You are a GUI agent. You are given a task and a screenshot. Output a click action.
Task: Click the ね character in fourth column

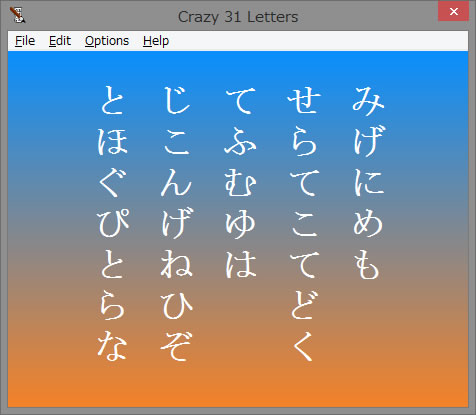177,264
